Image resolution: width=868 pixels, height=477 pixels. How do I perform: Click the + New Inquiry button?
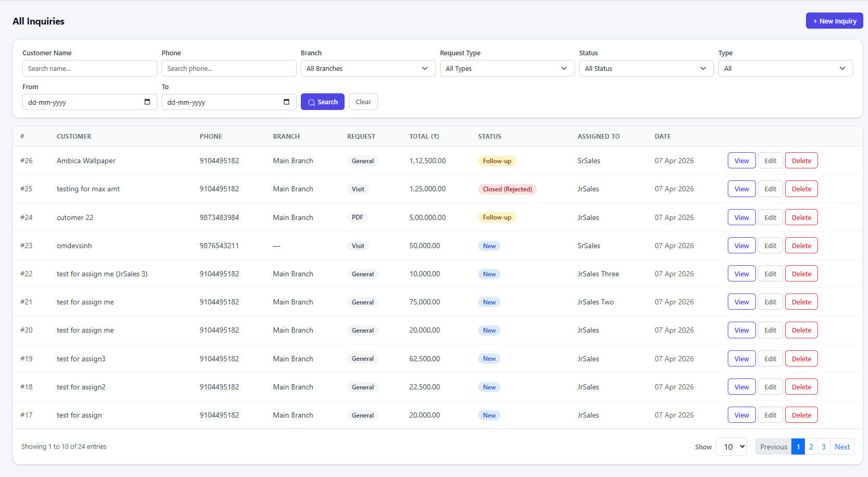pos(834,21)
